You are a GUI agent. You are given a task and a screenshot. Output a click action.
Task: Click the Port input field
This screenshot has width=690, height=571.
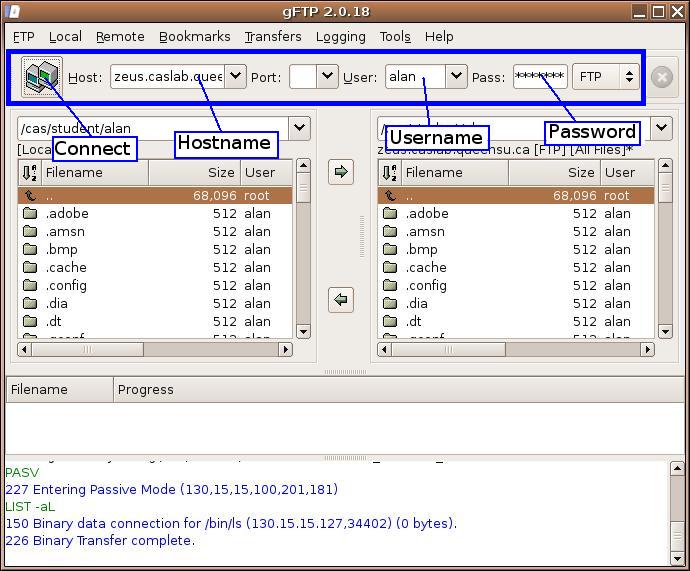(x=303, y=77)
